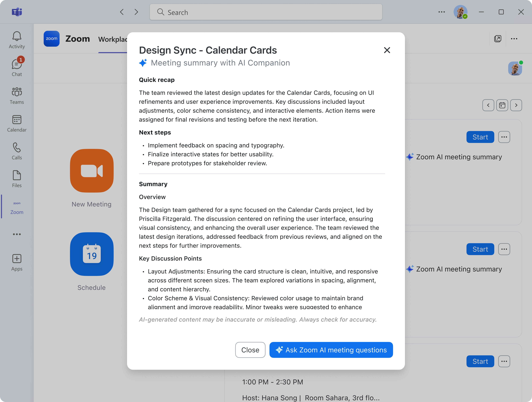Screen dimensions: 532x402
Task: Start the second meeting in list
Action: tap(480, 249)
